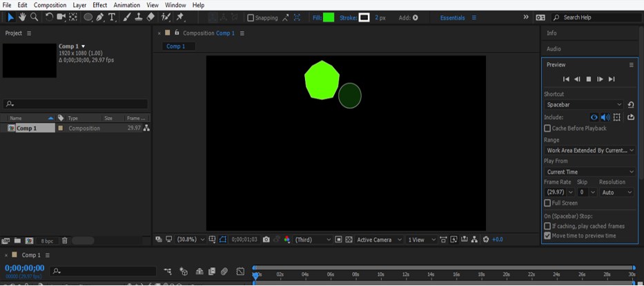644x286 pixels.
Task: Open the Active Camera view dropdown
Action: (380, 240)
